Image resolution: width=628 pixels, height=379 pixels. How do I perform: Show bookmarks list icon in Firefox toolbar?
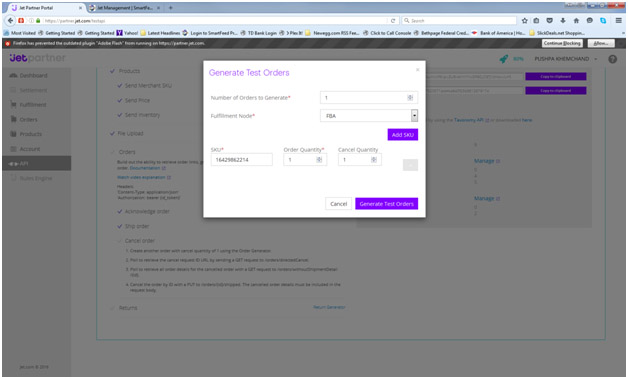[x=536, y=20]
